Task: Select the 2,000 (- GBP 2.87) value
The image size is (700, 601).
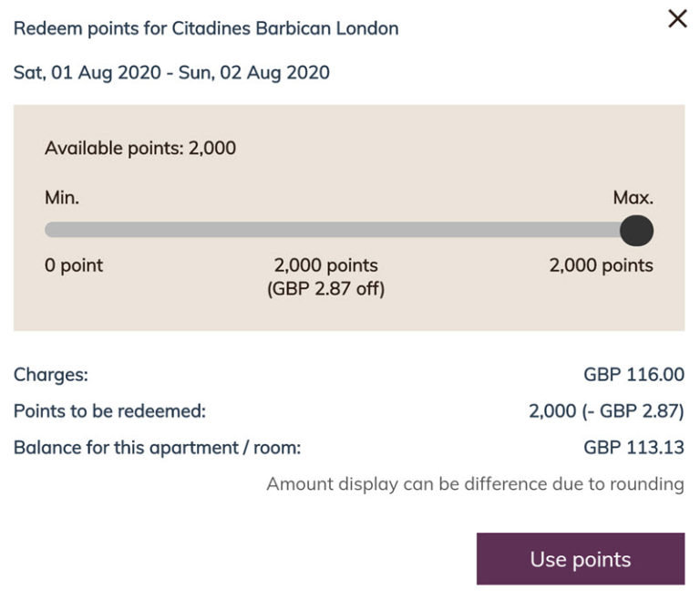Action: coord(606,411)
